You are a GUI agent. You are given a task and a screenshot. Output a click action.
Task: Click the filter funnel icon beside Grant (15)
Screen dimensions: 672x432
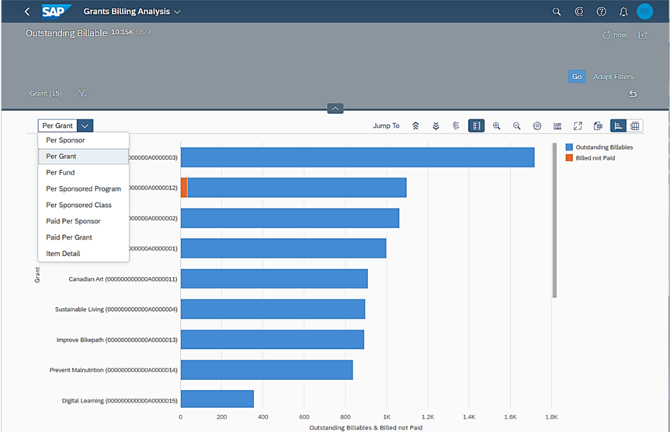click(82, 93)
